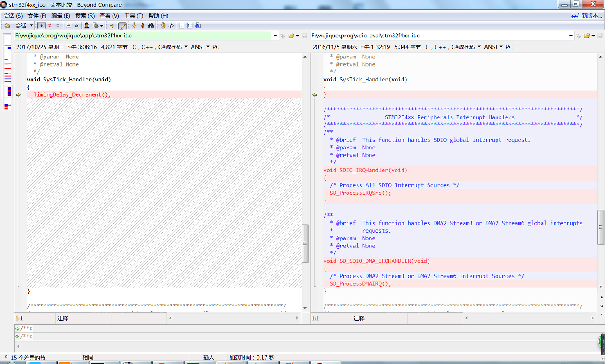Toggle Show All (asterisk) filter
Screen dimensions: 605x364
click(x=41, y=26)
